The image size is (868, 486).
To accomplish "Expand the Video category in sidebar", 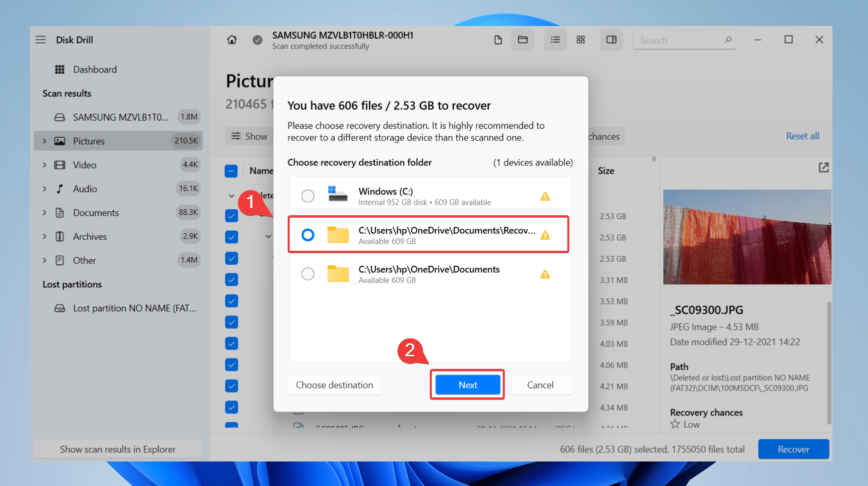I will pyautogui.click(x=45, y=165).
